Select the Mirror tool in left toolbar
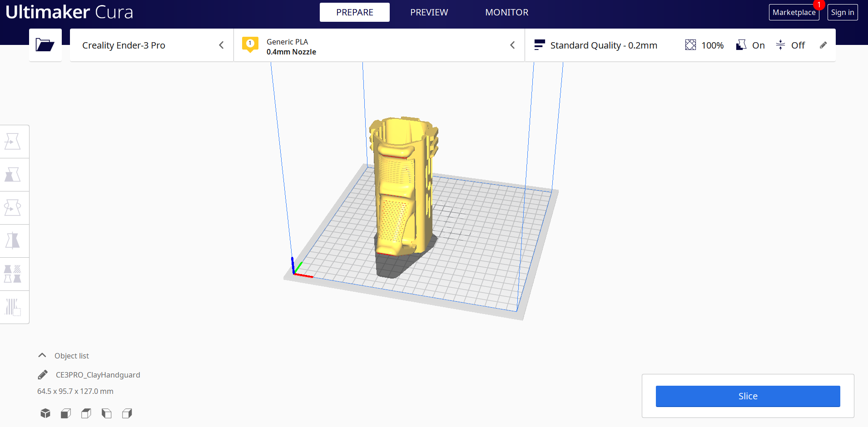 point(13,241)
